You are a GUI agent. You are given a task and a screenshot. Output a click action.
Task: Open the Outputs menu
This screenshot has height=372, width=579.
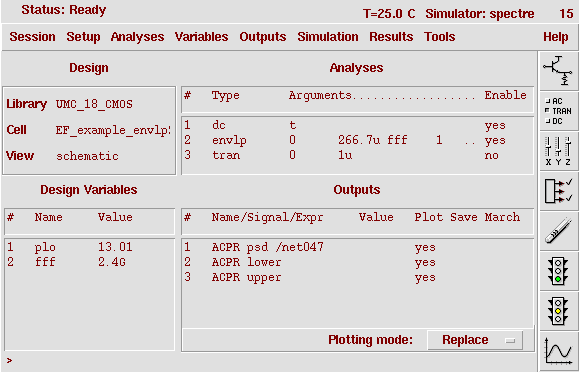[x=263, y=37]
